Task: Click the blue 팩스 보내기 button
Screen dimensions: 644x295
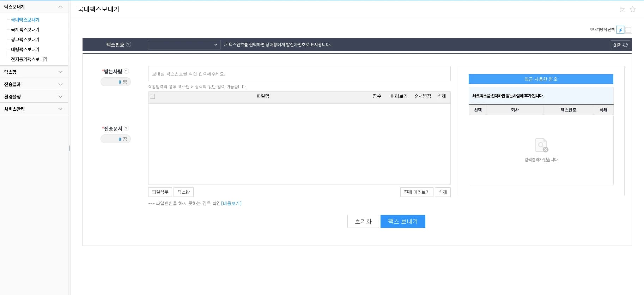Action: [403, 221]
